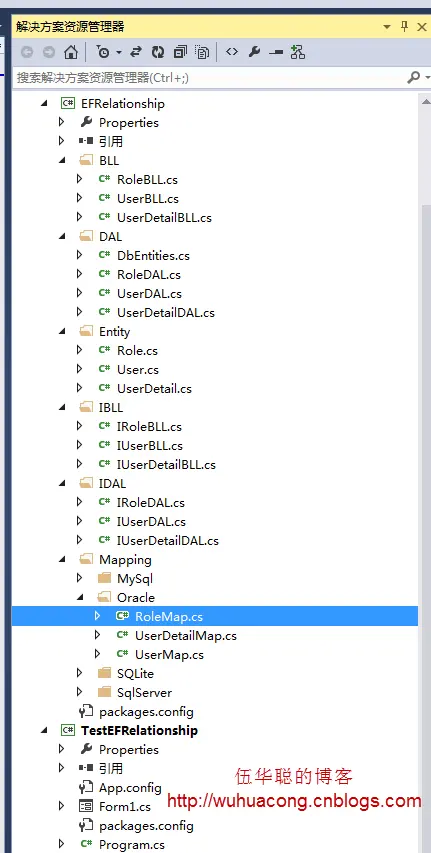This screenshot has height=853, width=431.
Task: Click the Home icon in toolbar
Action: click(71, 52)
